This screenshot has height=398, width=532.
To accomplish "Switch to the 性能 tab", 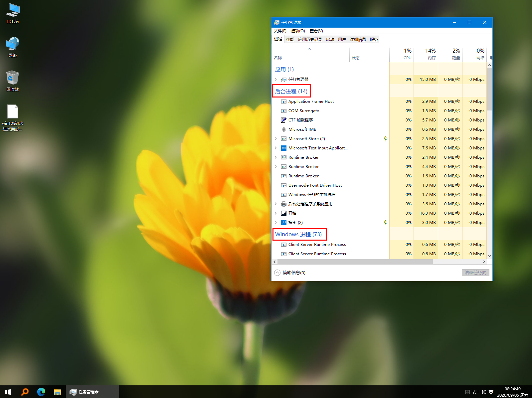I will tap(290, 39).
